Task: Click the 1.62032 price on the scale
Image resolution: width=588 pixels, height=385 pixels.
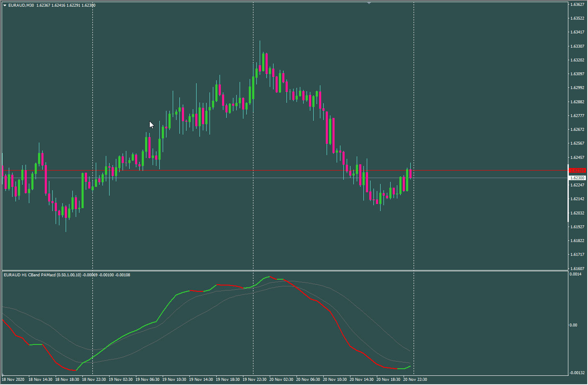Action: (x=578, y=213)
